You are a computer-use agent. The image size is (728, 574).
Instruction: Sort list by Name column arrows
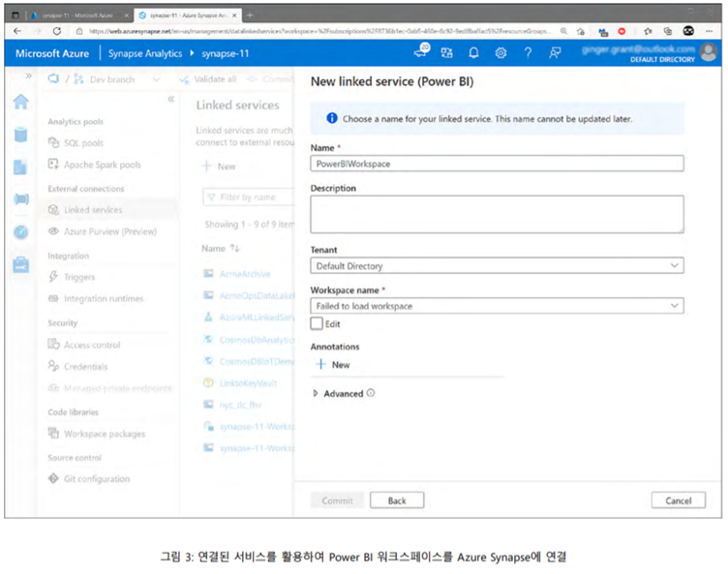click(x=234, y=249)
